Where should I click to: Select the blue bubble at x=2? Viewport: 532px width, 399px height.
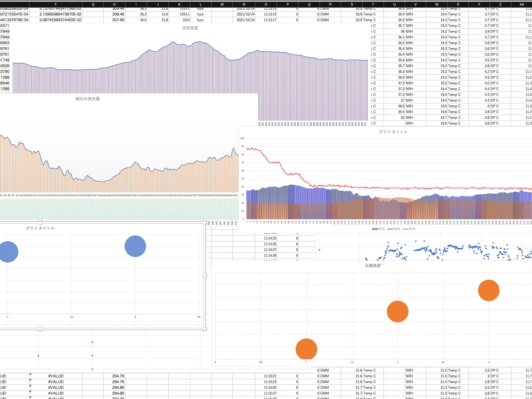[x=135, y=246]
